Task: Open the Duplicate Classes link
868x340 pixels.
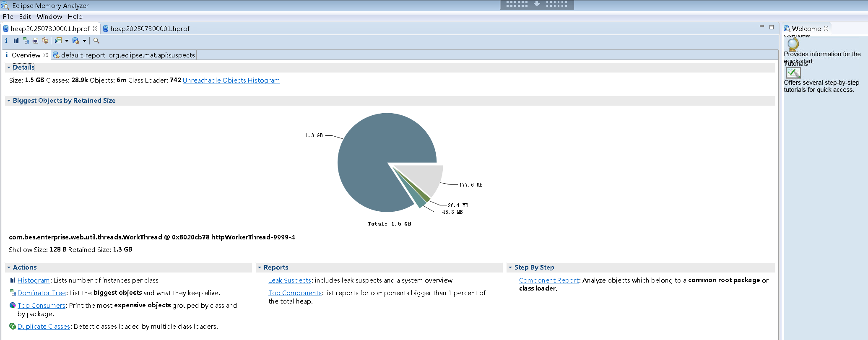Action: click(44, 326)
